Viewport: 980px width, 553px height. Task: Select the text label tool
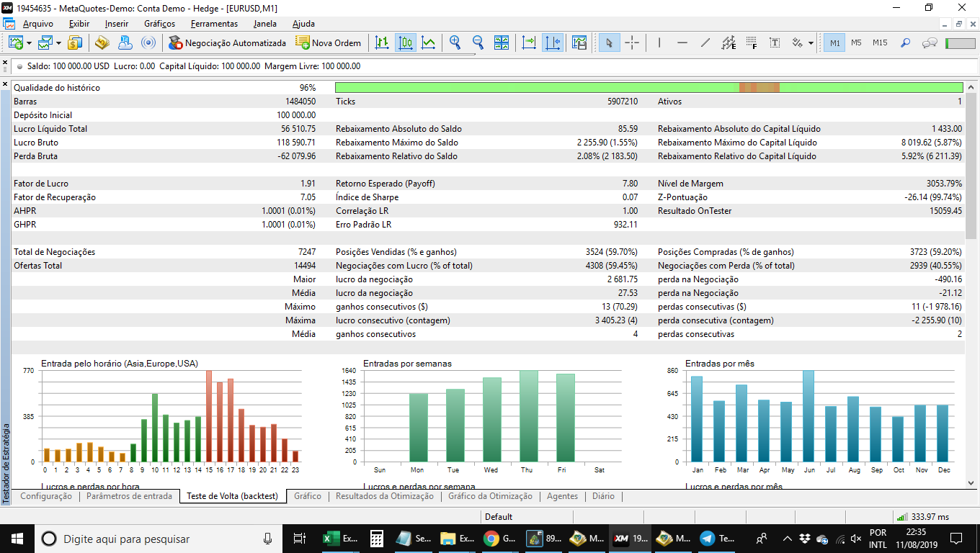[x=775, y=42]
